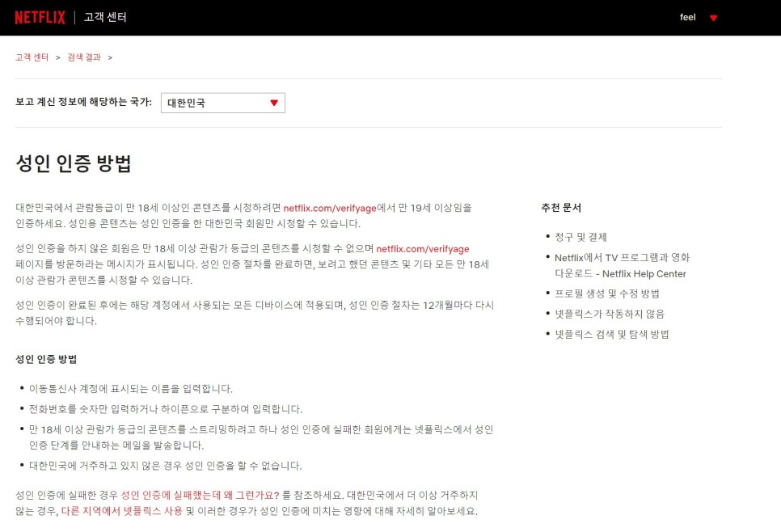Open the 성인 인증에 실패했는데 왜 그런가요? link
Screen dimensions: 781x532
(x=201, y=495)
